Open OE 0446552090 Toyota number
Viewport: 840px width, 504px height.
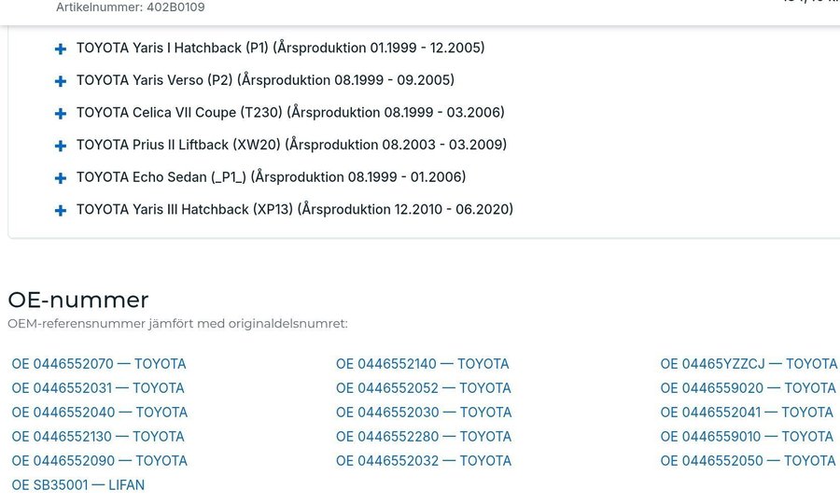click(x=100, y=461)
